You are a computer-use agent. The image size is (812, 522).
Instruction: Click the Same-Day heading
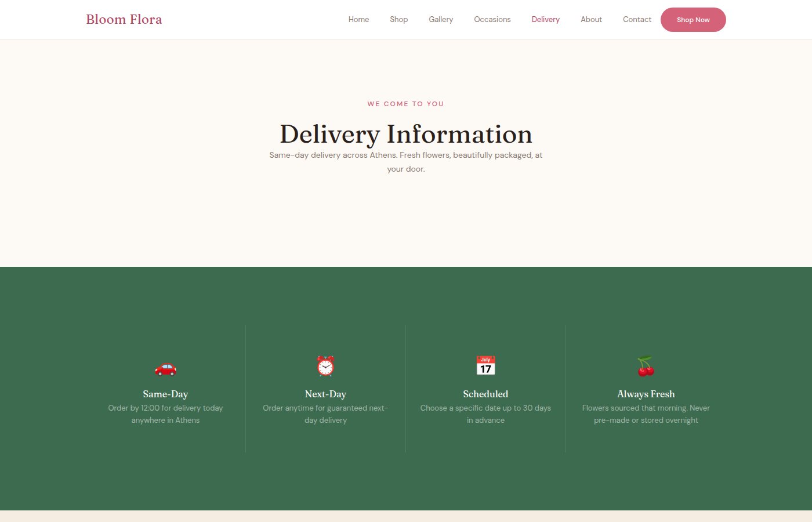click(165, 394)
